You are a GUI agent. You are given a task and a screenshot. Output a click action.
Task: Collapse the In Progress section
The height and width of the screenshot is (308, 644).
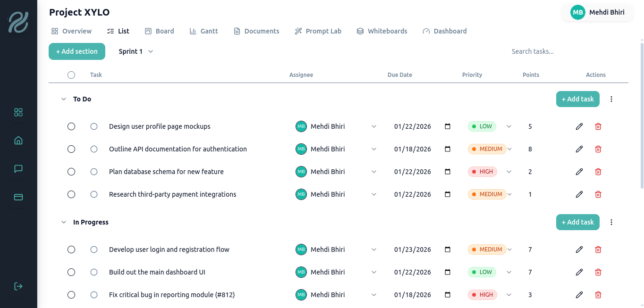click(64, 222)
